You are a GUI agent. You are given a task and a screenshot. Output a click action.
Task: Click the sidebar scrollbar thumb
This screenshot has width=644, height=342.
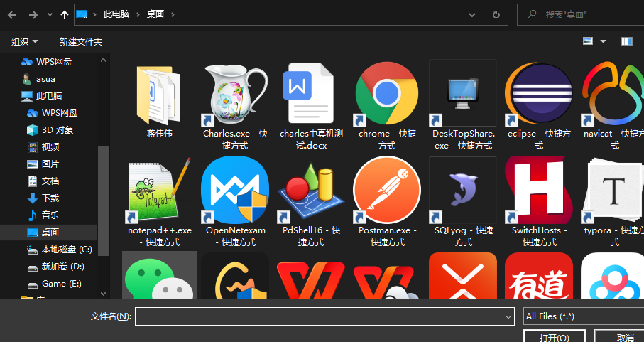(x=103, y=201)
